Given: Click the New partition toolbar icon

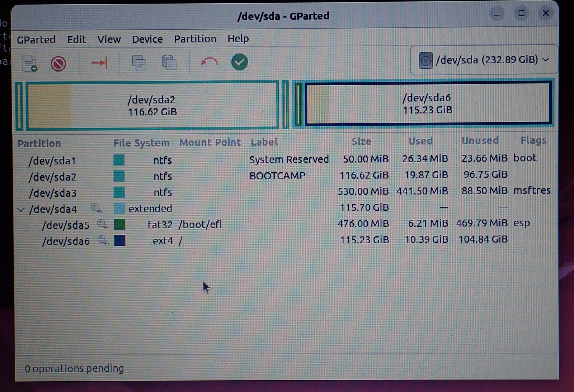Looking at the screenshot, I should pos(29,63).
